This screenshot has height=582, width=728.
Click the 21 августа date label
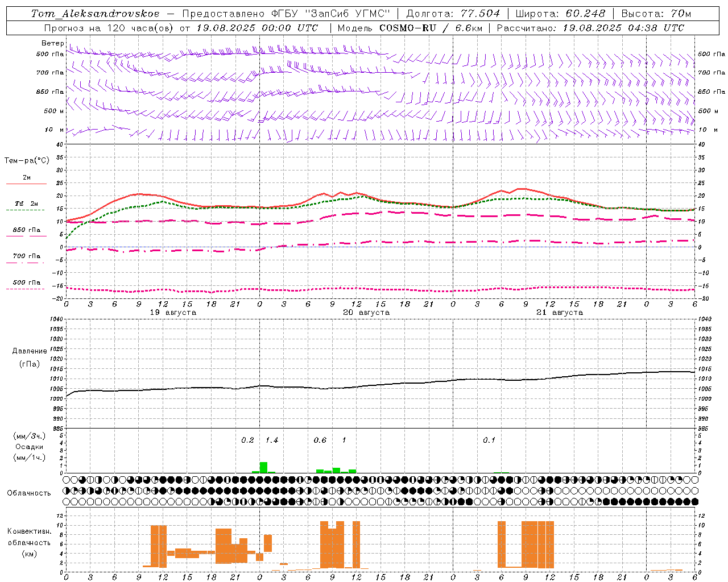(x=560, y=313)
